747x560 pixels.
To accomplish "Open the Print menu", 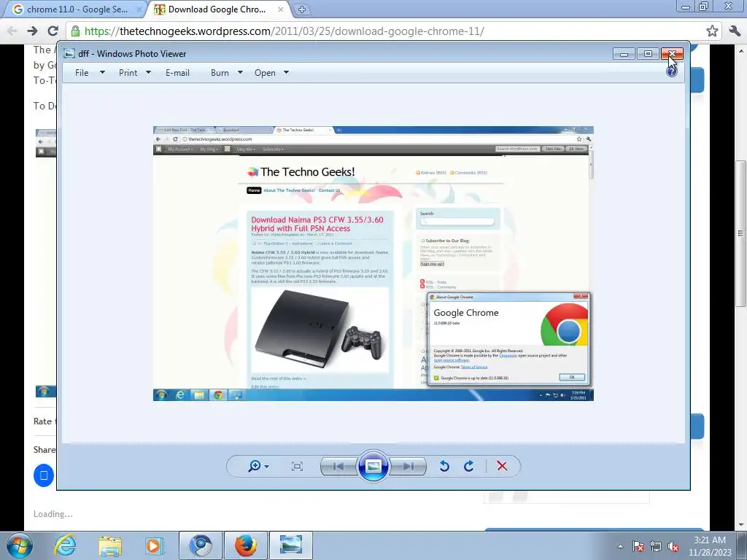I will click(x=128, y=73).
